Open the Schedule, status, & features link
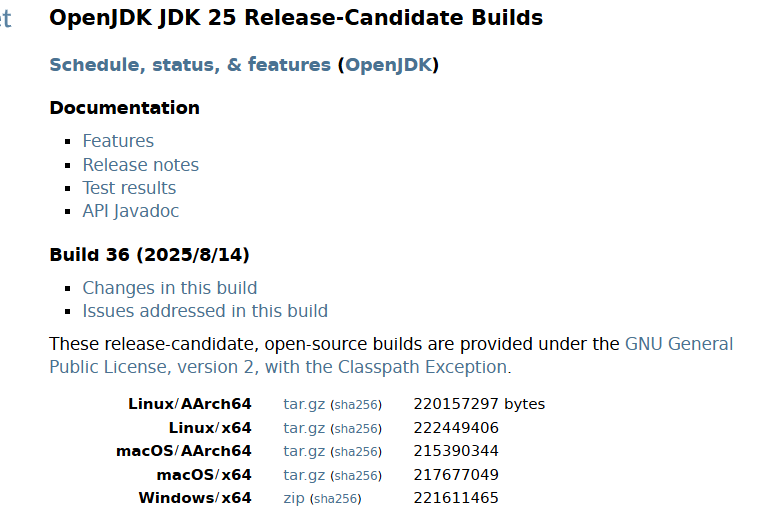 pyautogui.click(x=190, y=65)
